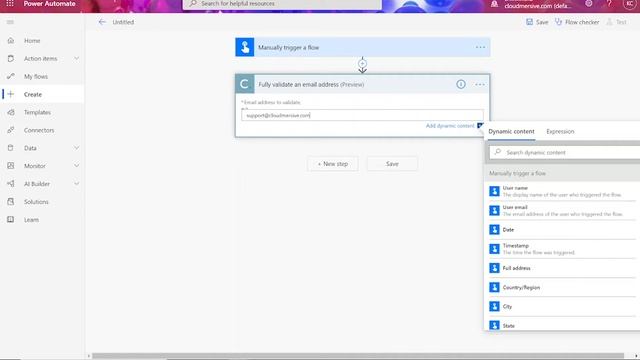
Task: Open Connectors icon in sidebar
Action: tap(11, 130)
